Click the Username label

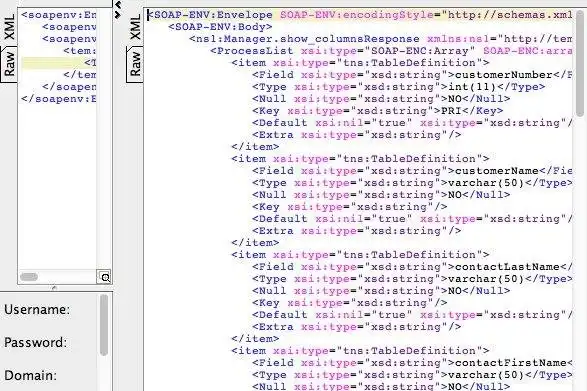[37, 310]
